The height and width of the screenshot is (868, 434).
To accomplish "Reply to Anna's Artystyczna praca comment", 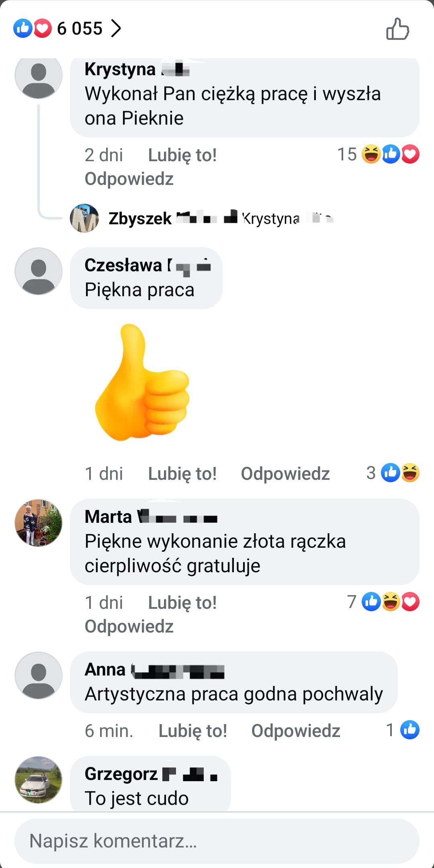I will pyautogui.click(x=296, y=731).
